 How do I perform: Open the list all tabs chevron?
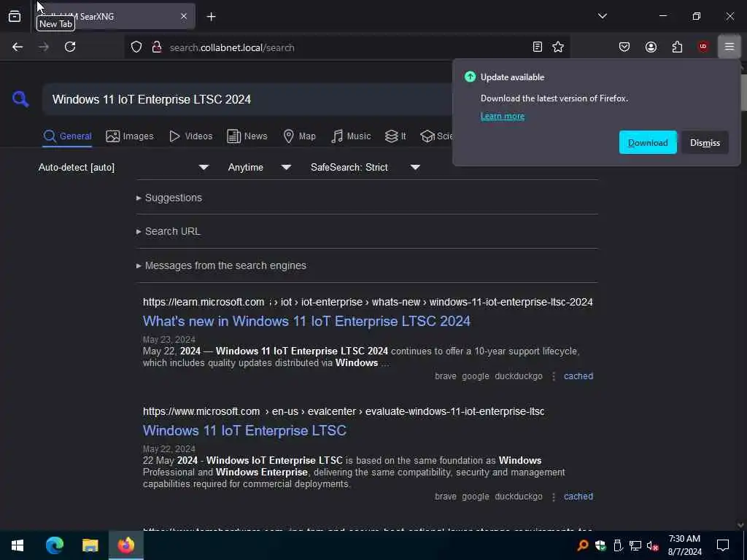[x=602, y=16]
